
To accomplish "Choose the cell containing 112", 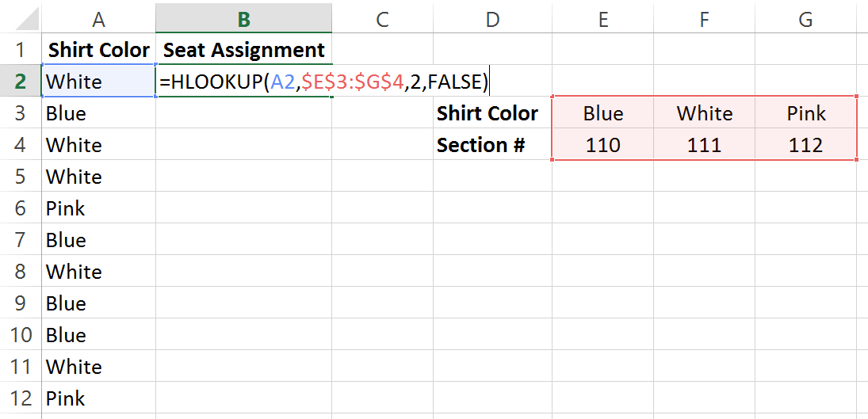I will coord(805,145).
